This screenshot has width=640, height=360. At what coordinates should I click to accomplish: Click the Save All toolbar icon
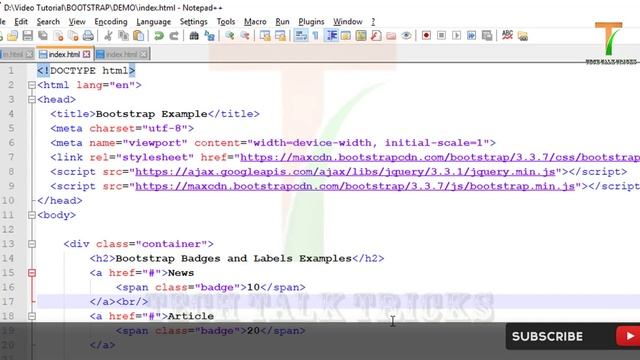pos(42,36)
